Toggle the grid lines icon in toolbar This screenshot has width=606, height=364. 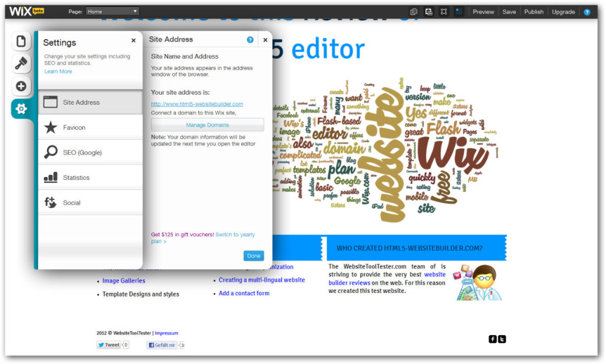pyautogui.click(x=444, y=12)
